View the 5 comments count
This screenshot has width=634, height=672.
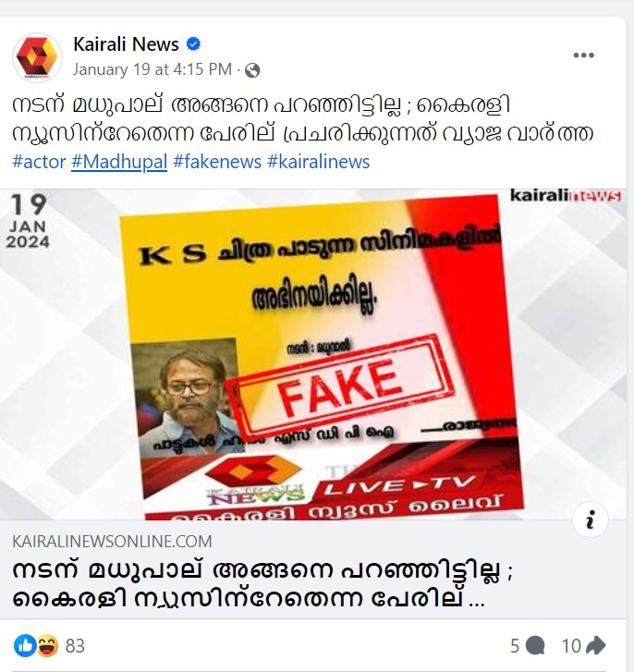point(515,646)
